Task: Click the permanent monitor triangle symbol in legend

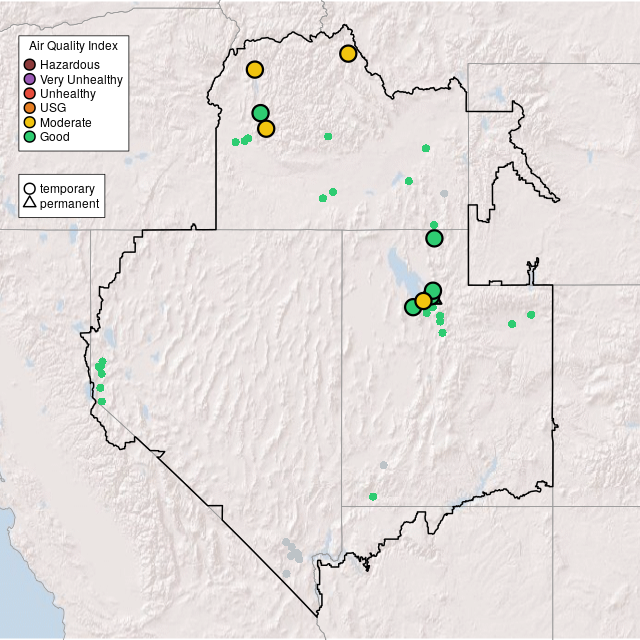Action: click(30, 203)
